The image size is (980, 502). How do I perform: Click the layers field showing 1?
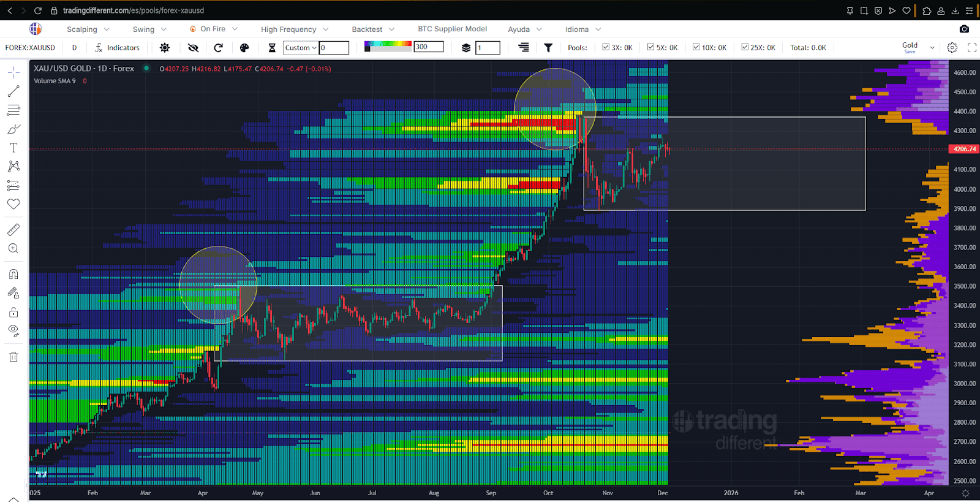(488, 48)
